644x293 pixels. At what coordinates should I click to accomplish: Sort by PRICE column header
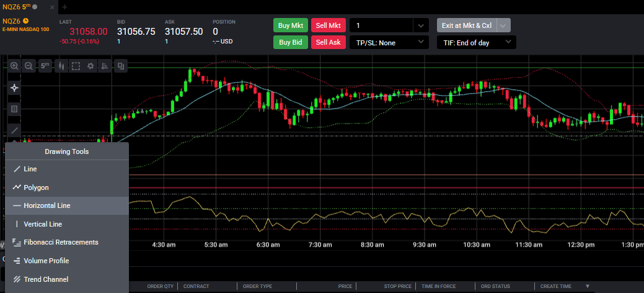(x=345, y=286)
